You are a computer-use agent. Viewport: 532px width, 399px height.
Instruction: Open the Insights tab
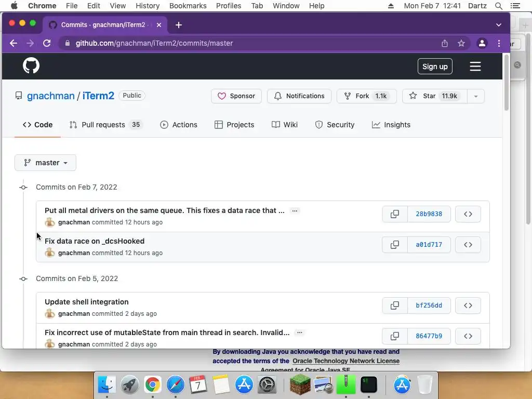[391, 125]
